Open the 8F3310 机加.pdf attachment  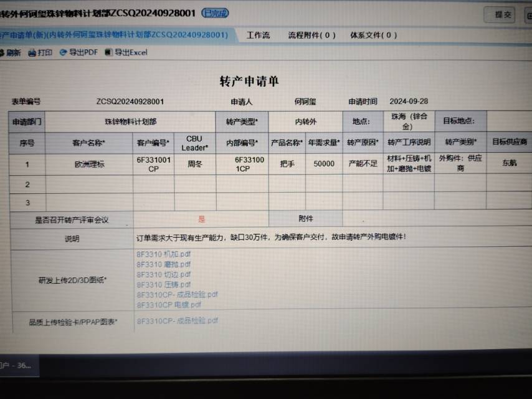pos(163,254)
